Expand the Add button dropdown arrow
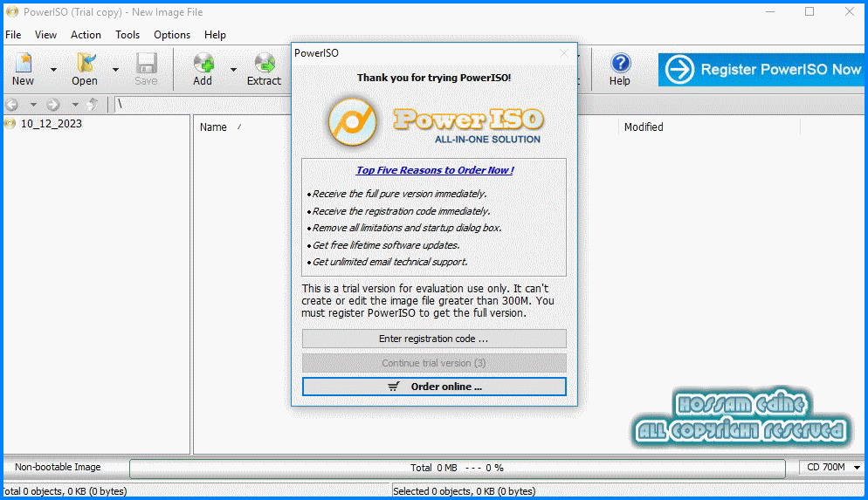 coord(234,70)
